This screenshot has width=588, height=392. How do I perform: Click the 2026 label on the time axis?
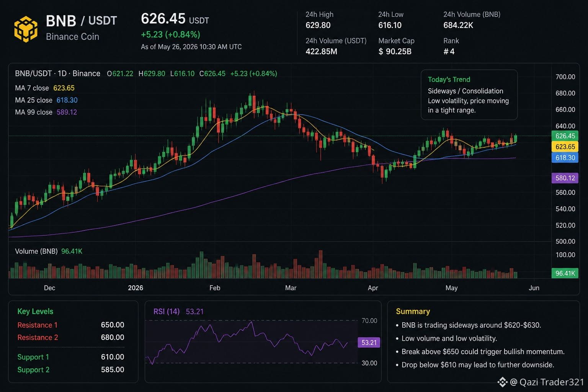[x=136, y=288]
